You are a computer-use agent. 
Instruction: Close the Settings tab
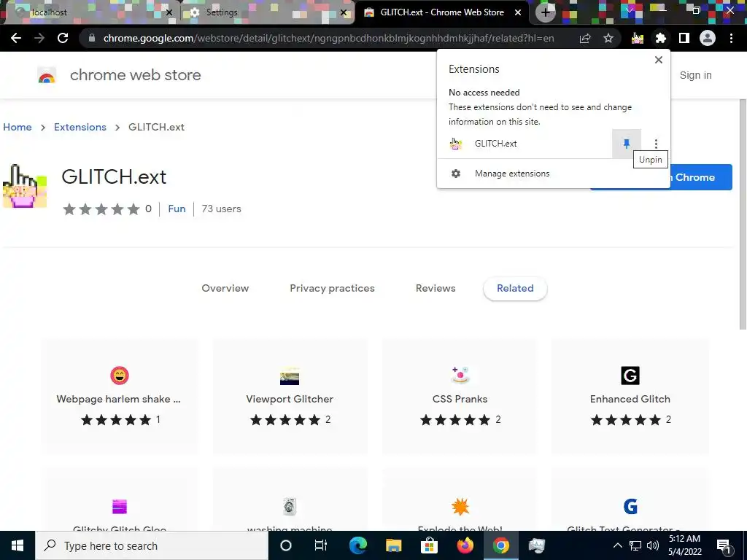click(344, 12)
